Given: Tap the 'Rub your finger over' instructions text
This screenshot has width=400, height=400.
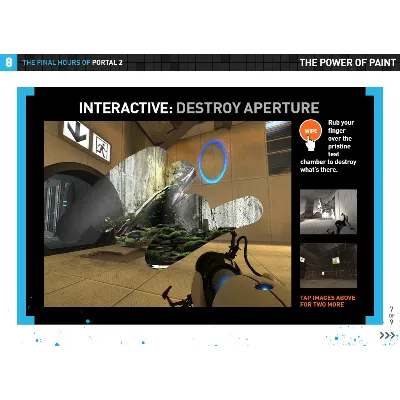Looking at the screenshot, I should (x=328, y=146).
